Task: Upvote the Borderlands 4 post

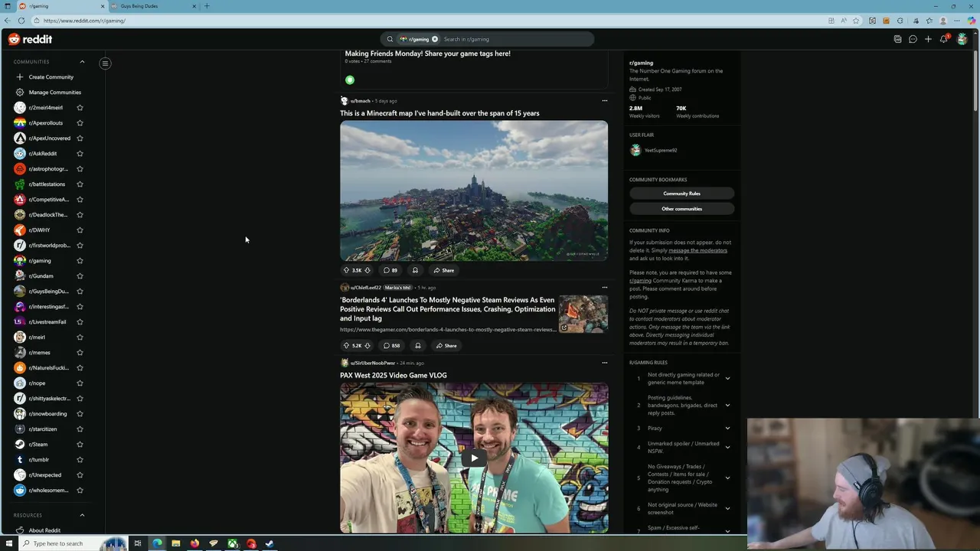Action: pyautogui.click(x=346, y=345)
